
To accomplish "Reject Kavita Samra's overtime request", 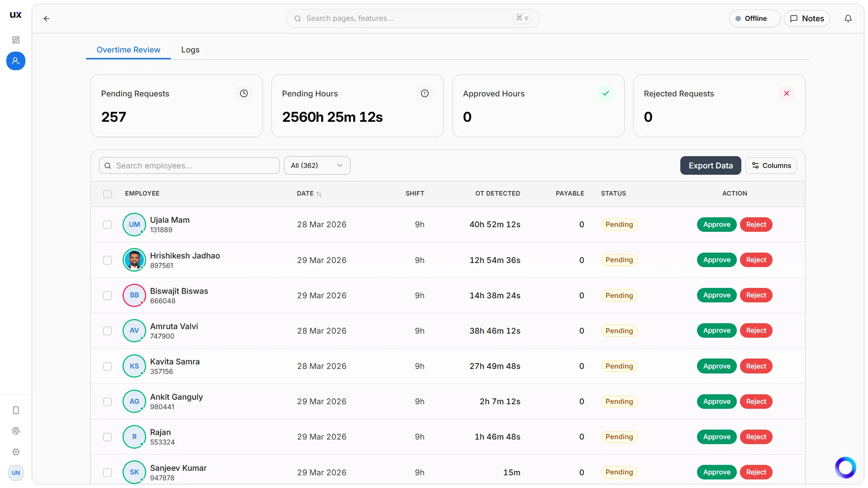I will (756, 366).
